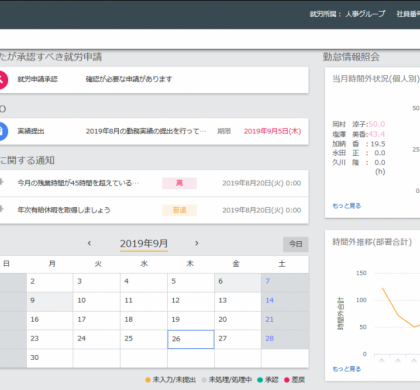Click the 当月時間外状況(個人別) panel title
This screenshot has height=390, width=420.
click(x=376, y=79)
